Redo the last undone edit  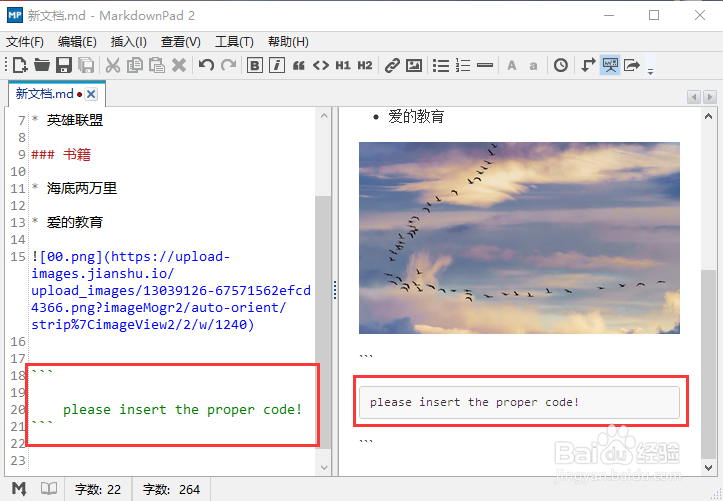coord(228,65)
